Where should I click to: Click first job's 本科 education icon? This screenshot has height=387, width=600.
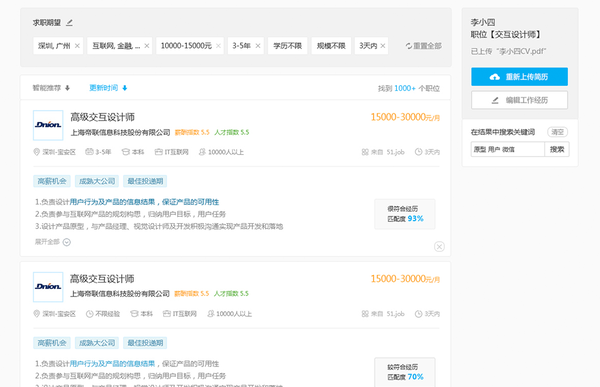(126, 152)
